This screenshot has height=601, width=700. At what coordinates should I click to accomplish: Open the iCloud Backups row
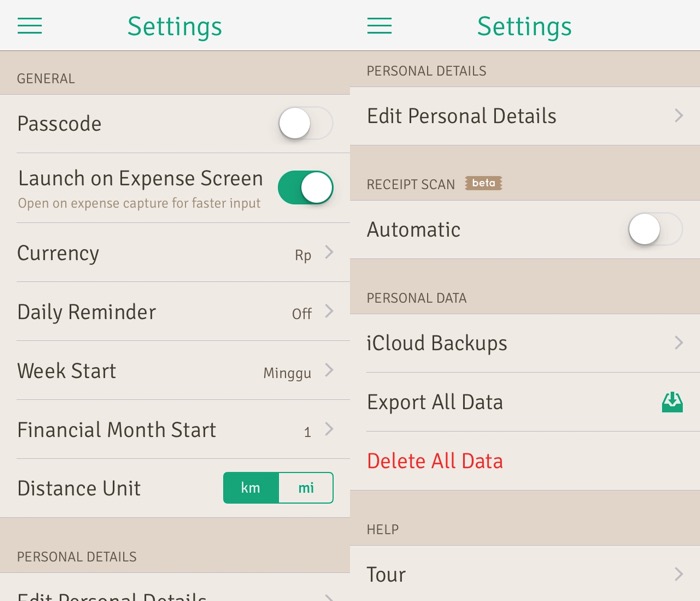point(437,343)
